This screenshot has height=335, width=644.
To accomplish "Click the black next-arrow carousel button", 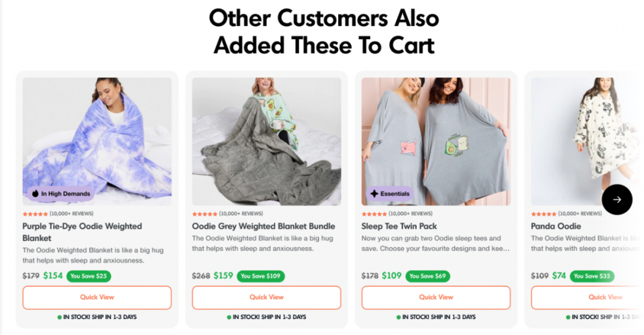I will [x=617, y=200].
